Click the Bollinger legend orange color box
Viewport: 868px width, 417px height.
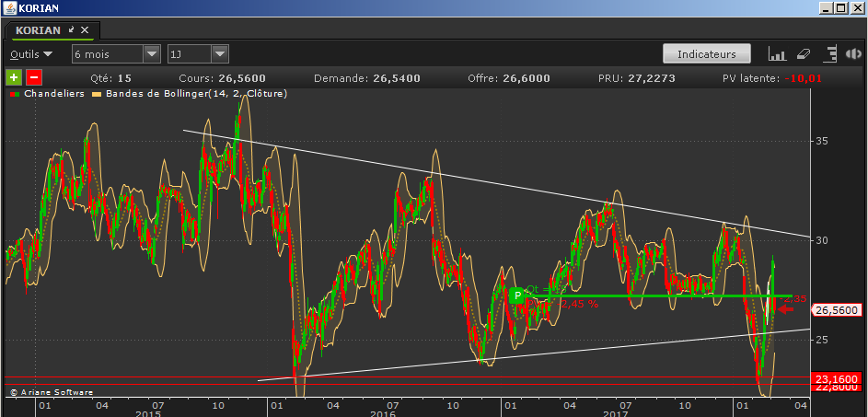coord(97,94)
